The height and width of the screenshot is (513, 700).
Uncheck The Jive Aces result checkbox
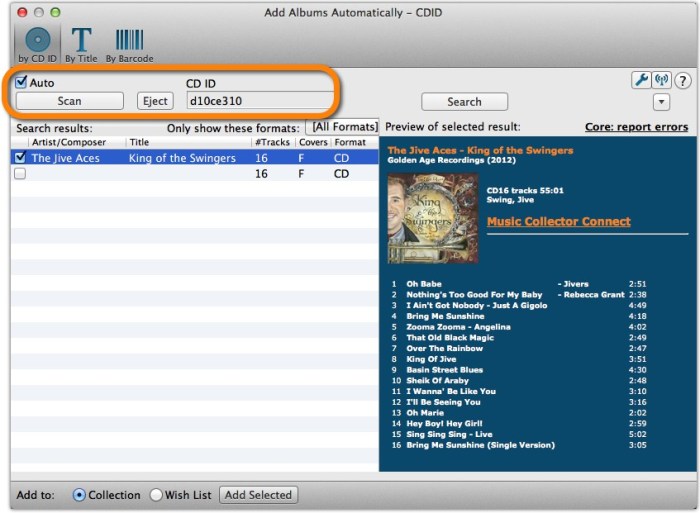(20, 157)
